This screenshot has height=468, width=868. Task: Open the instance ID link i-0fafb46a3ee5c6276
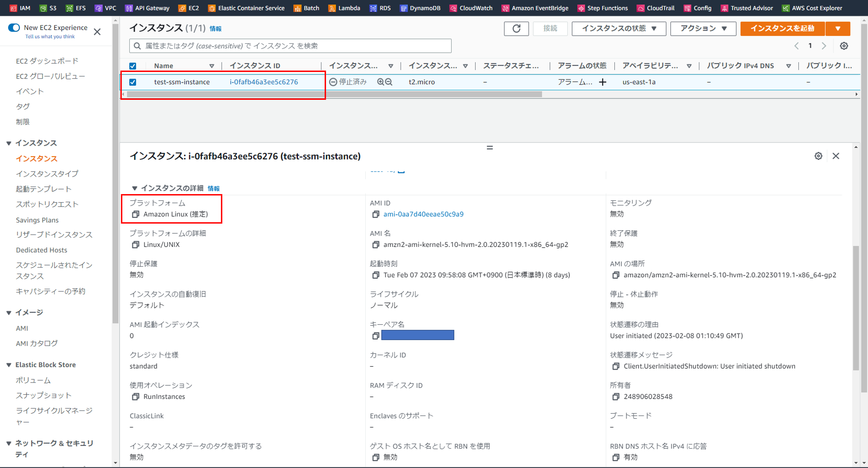click(x=264, y=82)
